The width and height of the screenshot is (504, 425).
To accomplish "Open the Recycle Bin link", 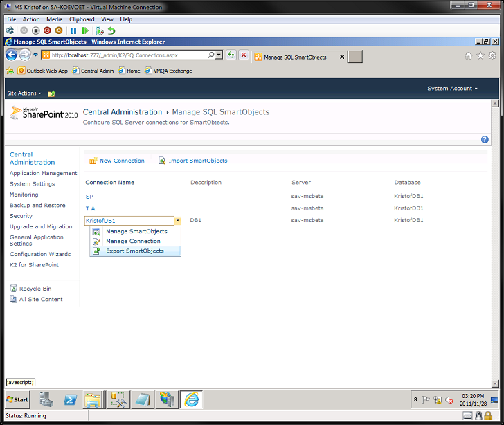I will click(x=31, y=289).
